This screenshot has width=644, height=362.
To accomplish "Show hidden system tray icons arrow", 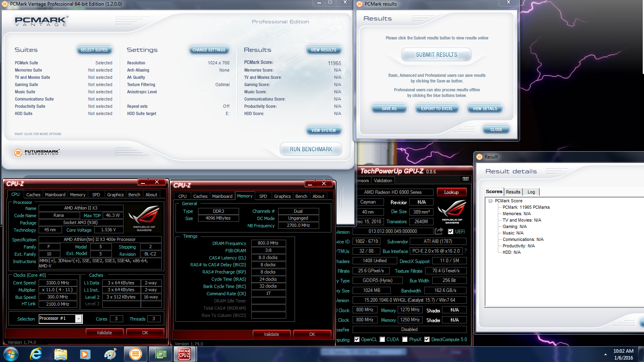I will pyautogui.click(x=605, y=354).
